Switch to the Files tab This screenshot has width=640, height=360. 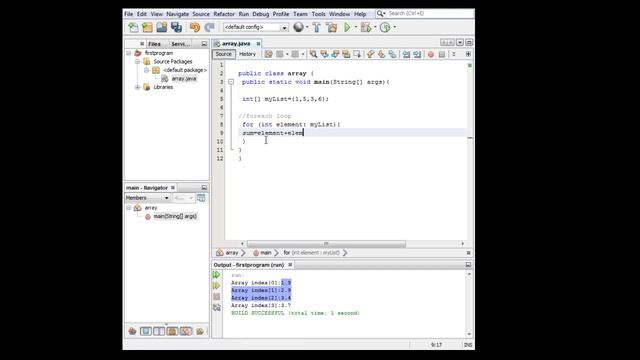[154, 44]
